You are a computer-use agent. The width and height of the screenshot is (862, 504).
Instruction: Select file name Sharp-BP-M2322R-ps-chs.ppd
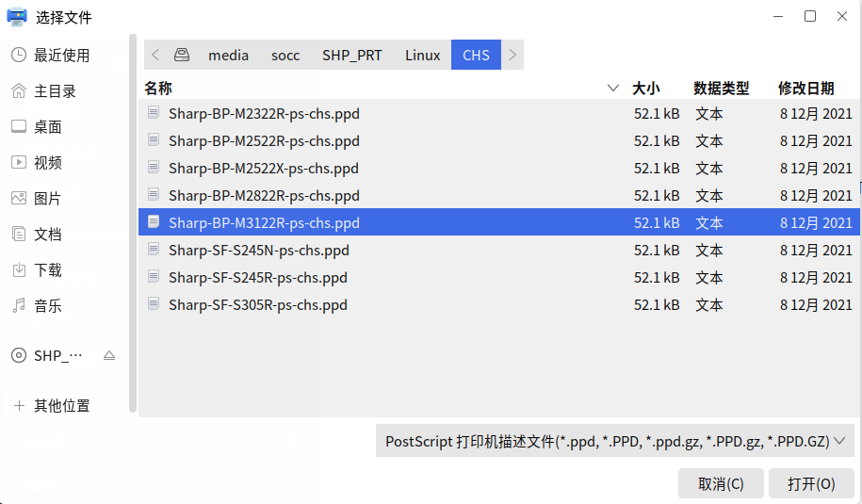pos(264,114)
